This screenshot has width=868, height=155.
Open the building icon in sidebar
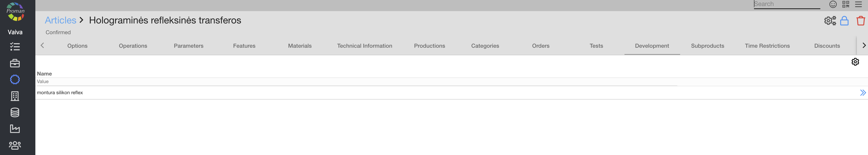[x=15, y=96]
